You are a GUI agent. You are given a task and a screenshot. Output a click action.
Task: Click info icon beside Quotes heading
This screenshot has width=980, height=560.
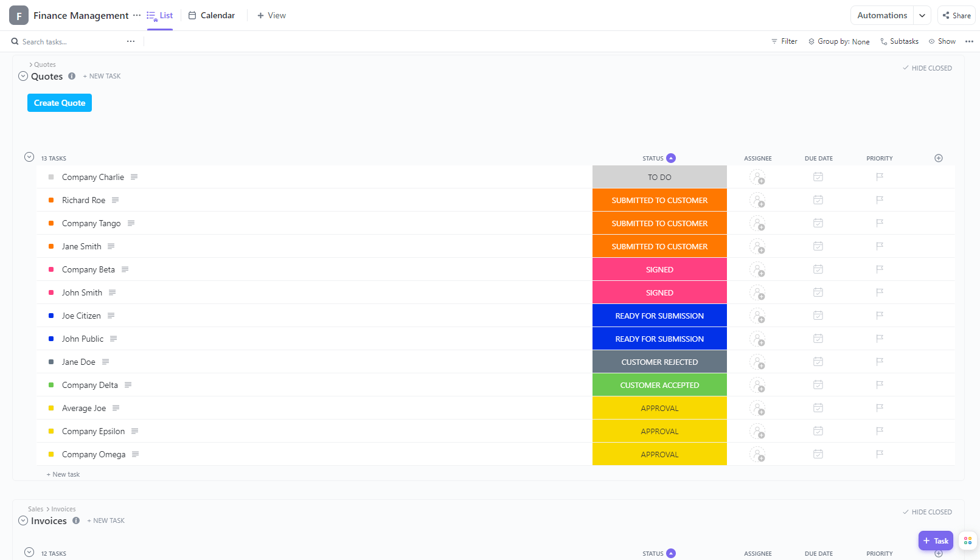tap(72, 76)
